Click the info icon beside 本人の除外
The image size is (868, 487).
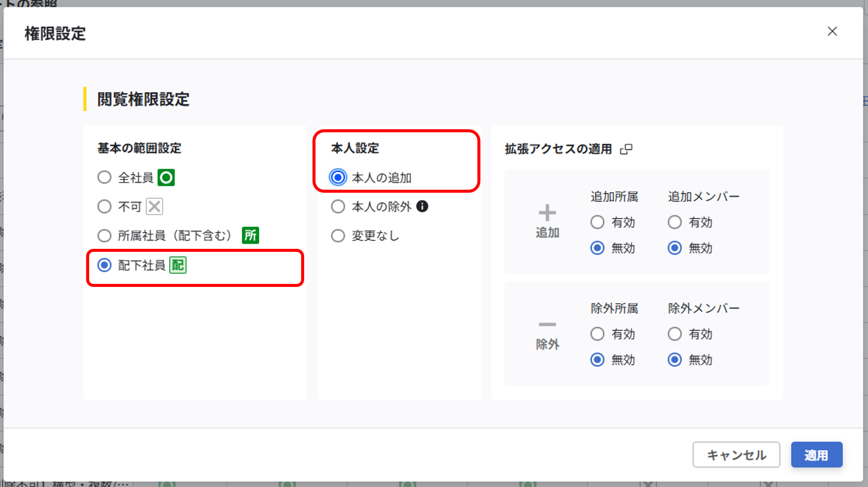point(422,206)
